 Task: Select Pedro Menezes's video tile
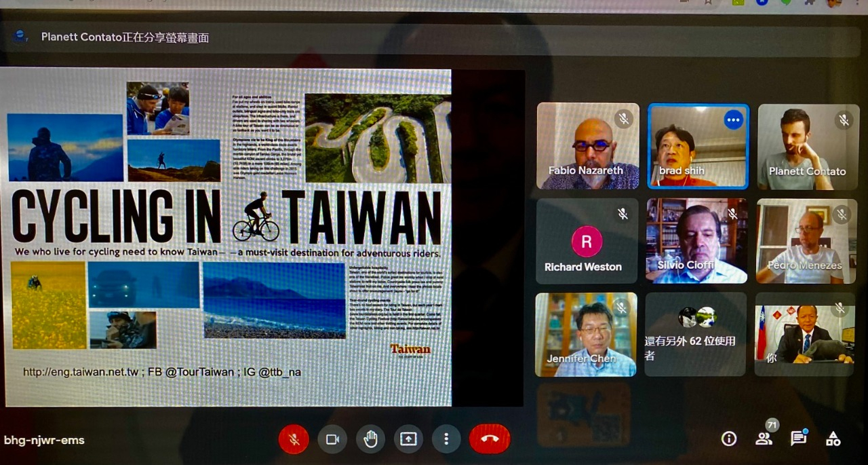[x=806, y=241]
